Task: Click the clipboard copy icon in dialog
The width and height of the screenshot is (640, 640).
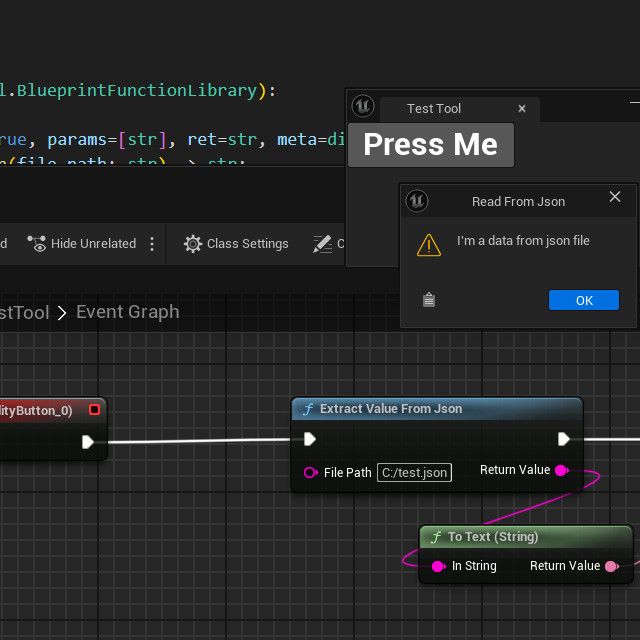Action: pyautogui.click(x=429, y=299)
